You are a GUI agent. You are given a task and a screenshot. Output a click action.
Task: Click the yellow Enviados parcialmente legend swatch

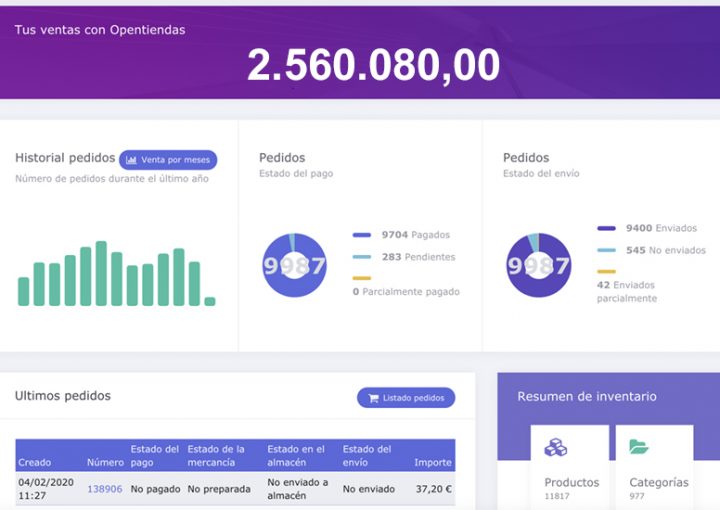coord(606,272)
